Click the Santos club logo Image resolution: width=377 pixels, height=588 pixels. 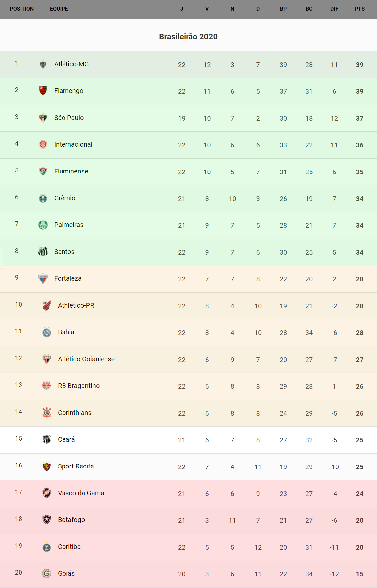click(43, 252)
